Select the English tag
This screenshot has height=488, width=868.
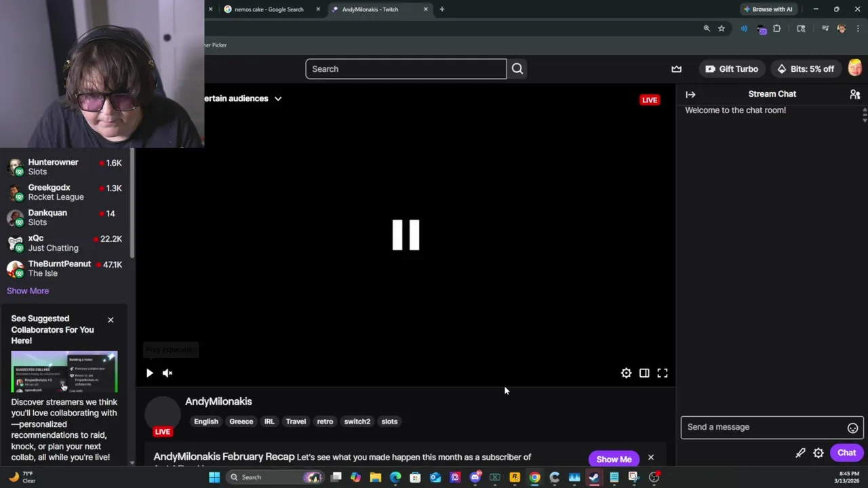tap(206, 422)
